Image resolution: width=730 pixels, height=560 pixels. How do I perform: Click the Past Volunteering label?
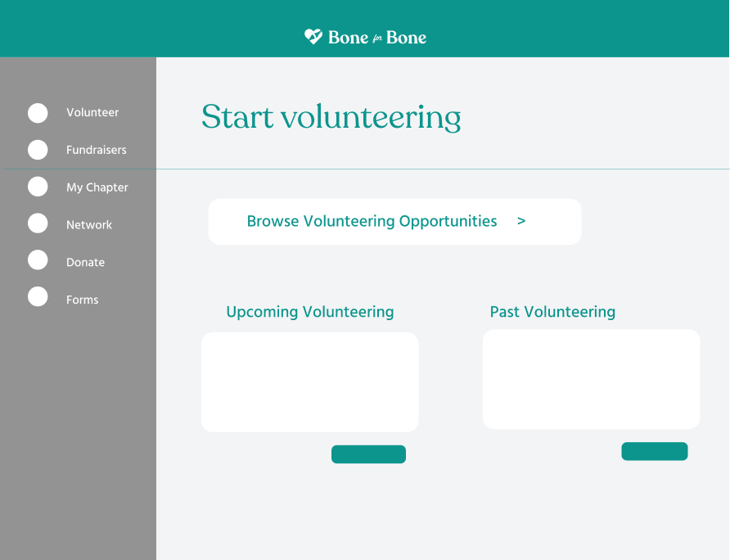pyautogui.click(x=552, y=312)
